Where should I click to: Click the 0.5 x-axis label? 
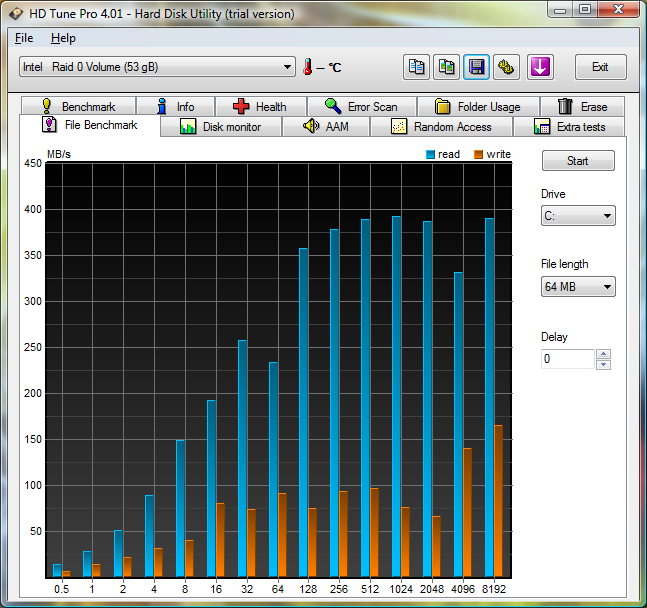tap(61, 589)
